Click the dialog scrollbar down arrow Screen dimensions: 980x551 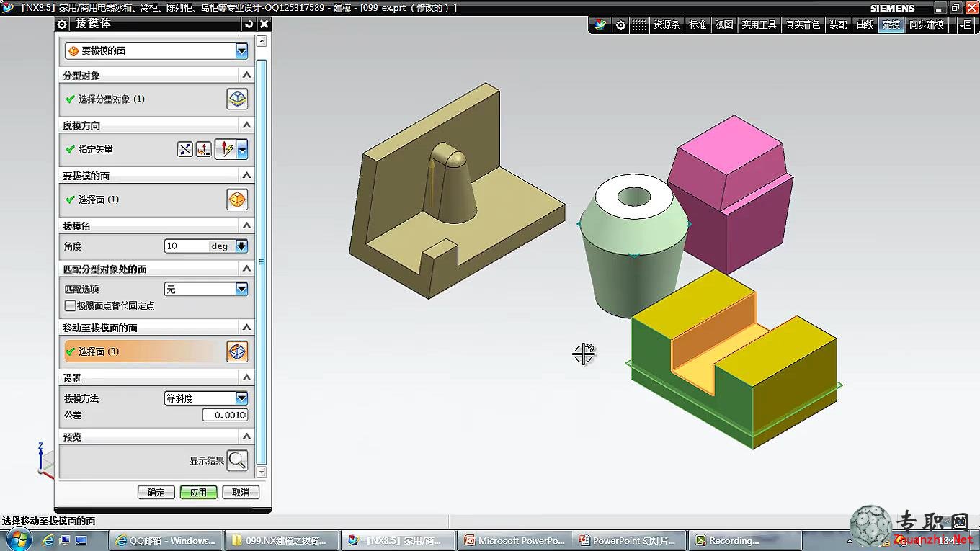point(262,472)
